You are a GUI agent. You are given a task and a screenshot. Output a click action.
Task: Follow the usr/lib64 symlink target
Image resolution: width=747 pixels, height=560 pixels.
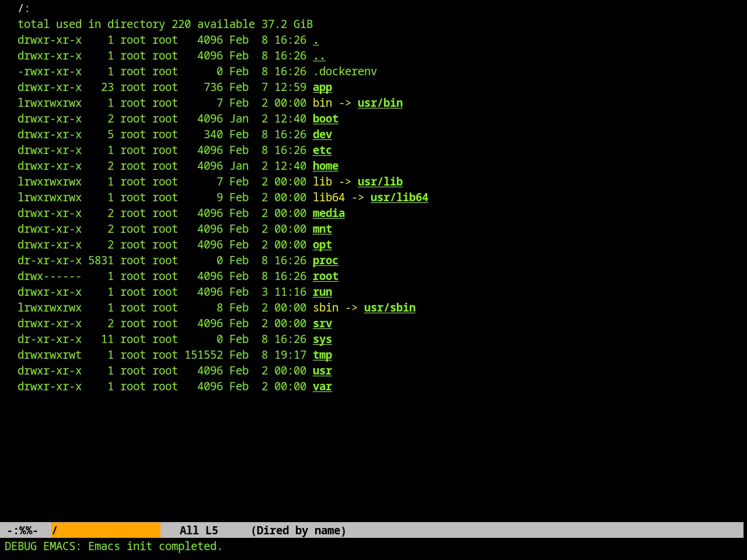(399, 198)
